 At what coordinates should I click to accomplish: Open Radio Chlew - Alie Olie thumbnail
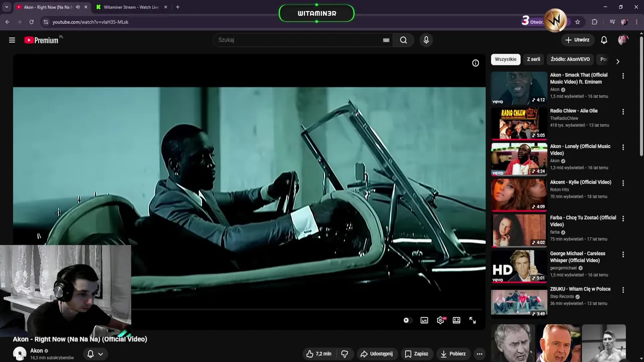[519, 124]
